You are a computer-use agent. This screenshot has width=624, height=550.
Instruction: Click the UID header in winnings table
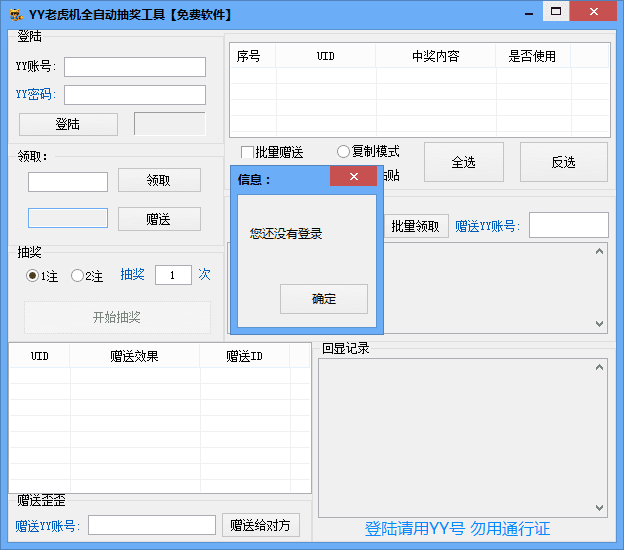tap(326, 56)
